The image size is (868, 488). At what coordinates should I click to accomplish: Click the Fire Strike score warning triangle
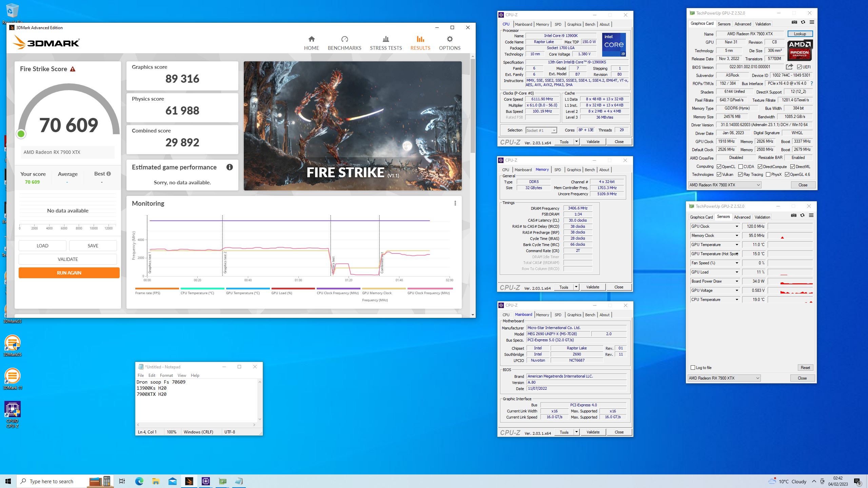point(73,69)
